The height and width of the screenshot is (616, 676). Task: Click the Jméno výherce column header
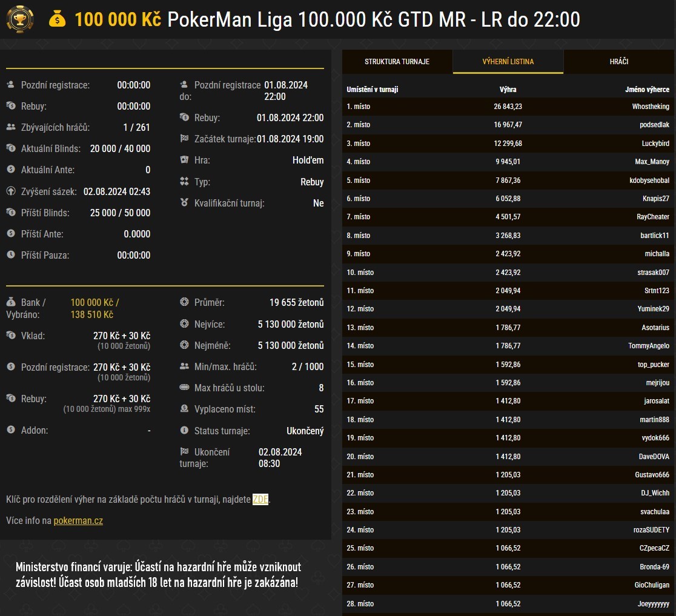point(647,90)
